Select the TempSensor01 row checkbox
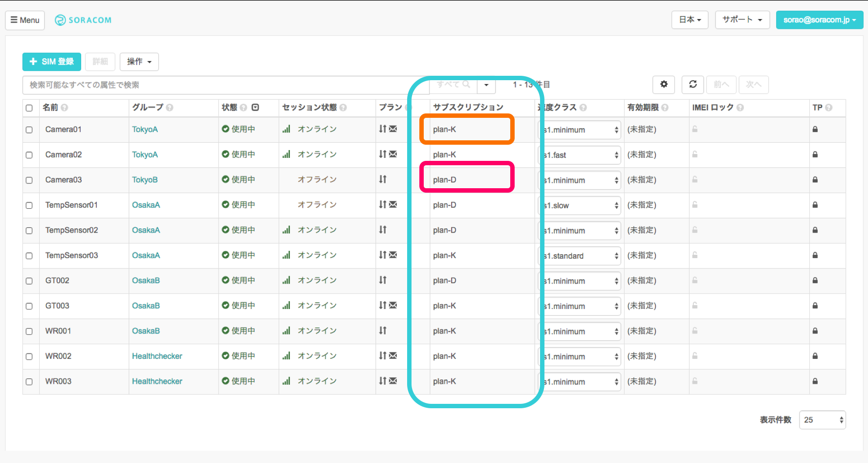The height and width of the screenshot is (463, 868). click(29, 205)
